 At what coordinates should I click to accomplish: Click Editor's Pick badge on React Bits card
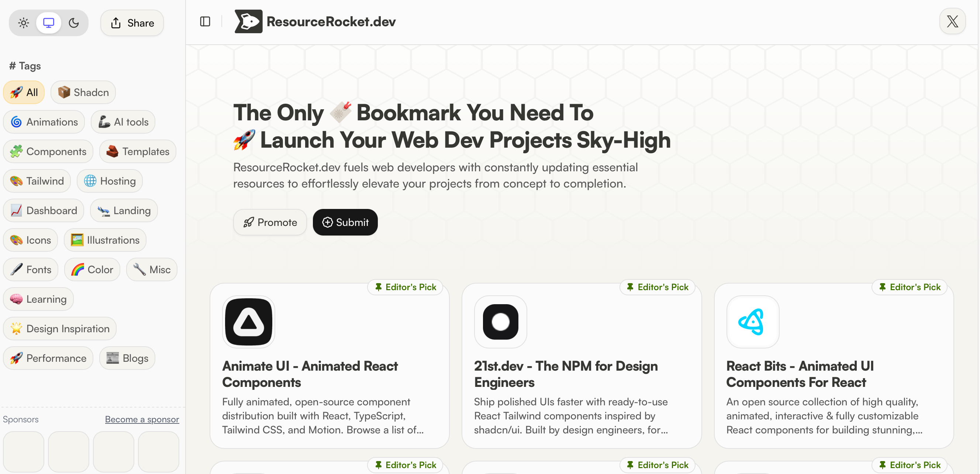point(910,287)
